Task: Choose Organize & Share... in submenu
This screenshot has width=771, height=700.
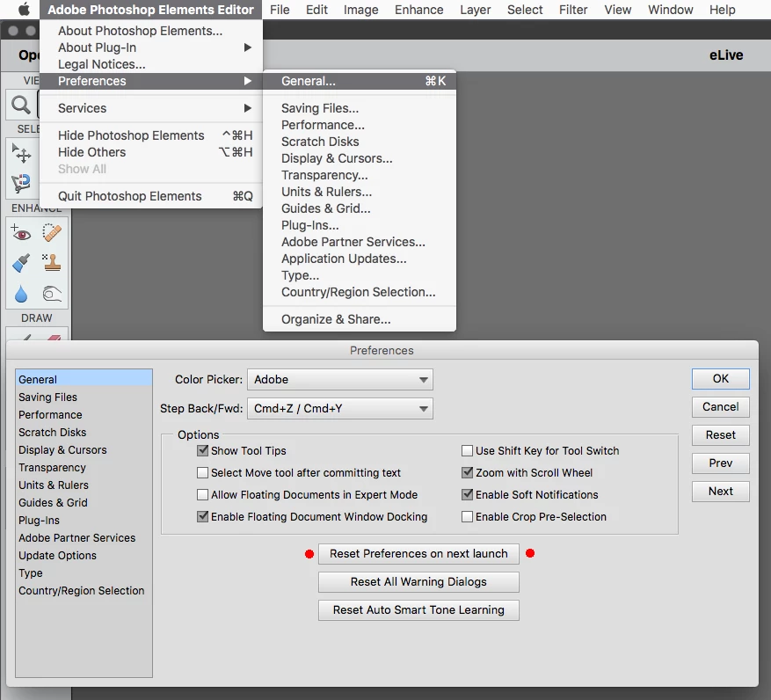Action: [x=360, y=318]
